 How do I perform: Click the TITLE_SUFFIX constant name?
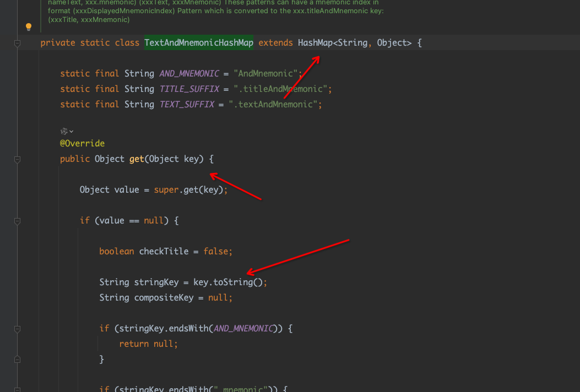(189, 89)
